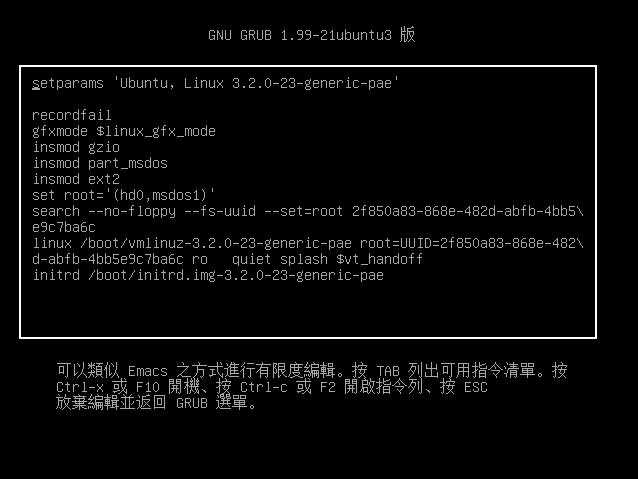Screen dimensions: 638x479
Task: Click the insmod ext2 line
Action: point(76,179)
